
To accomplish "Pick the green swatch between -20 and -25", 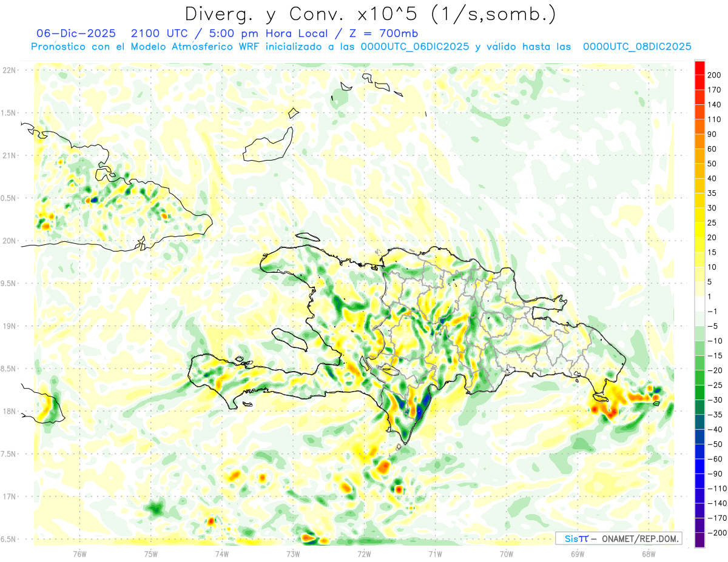I will point(699,378).
